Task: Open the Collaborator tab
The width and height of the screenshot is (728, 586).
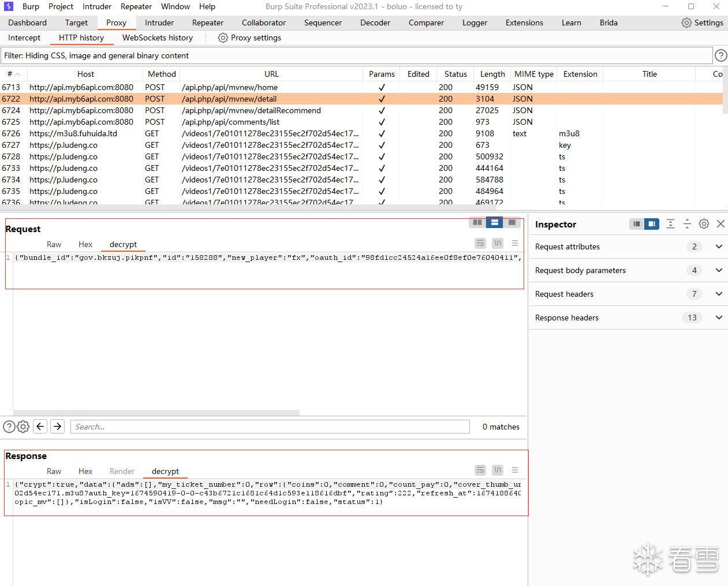Action: pos(264,23)
